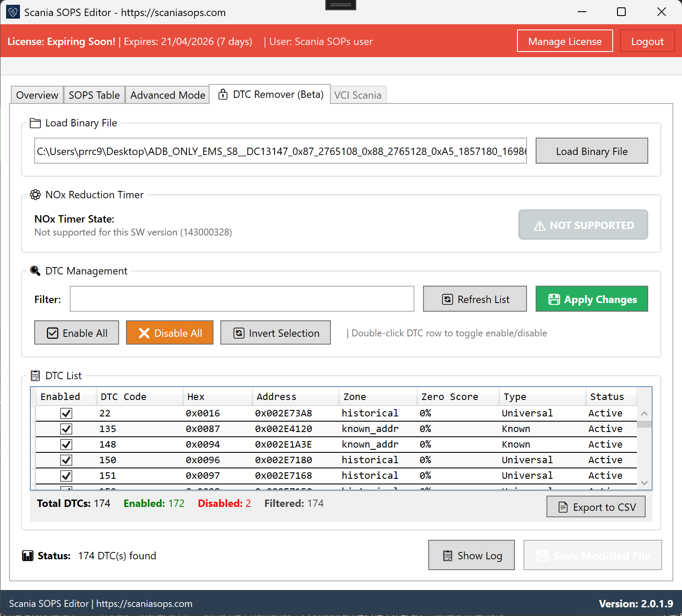Select hex cell 0x0087

tap(203, 429)
